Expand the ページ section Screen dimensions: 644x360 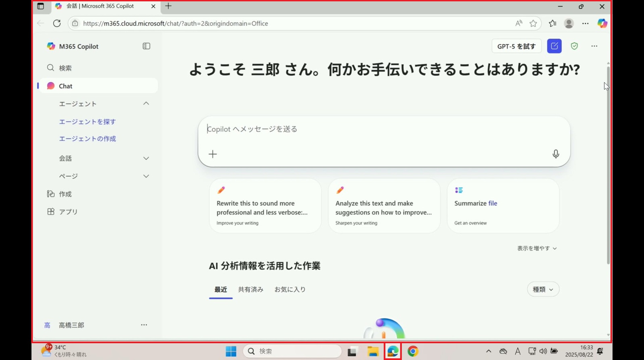pyautogui.click(x=146, y=176)
